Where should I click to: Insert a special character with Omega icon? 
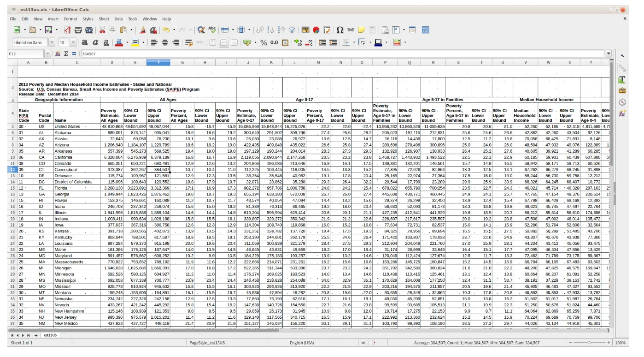(340, 30)
